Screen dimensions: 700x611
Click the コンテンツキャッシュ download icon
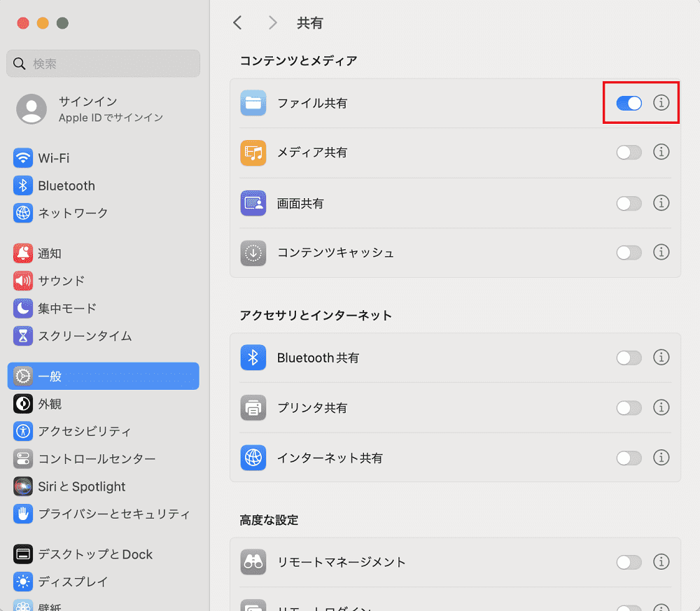253,253
